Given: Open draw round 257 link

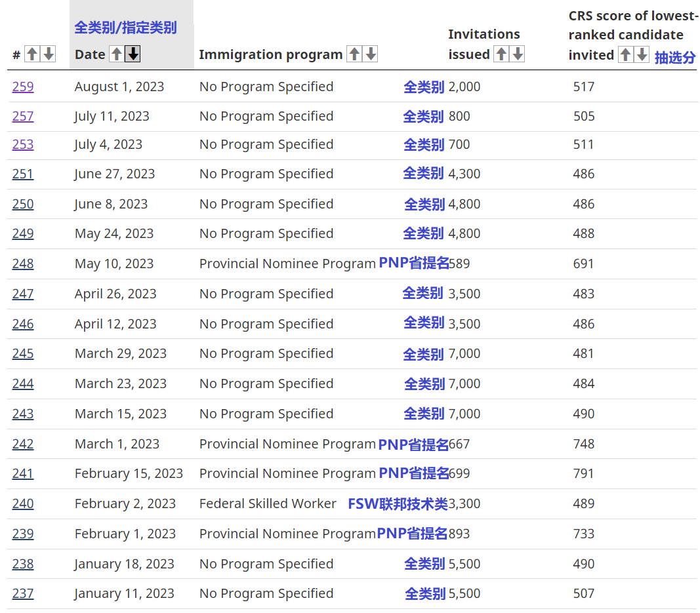Looking at the screenshot, I should 23,116.
